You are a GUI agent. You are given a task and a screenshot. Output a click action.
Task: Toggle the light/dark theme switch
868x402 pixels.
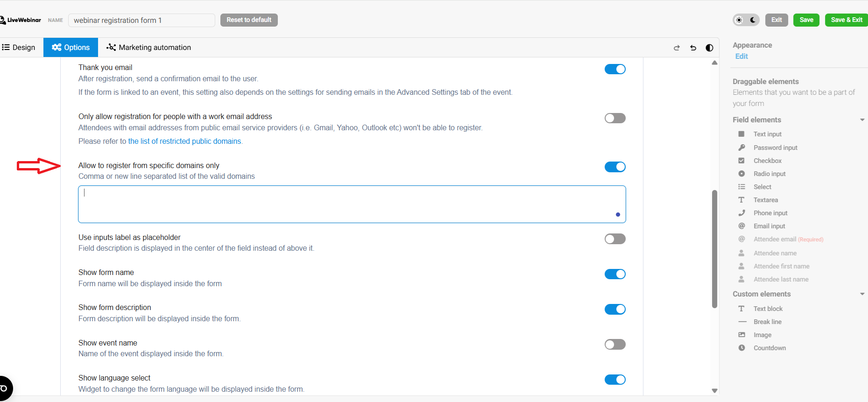coord(746,20)
